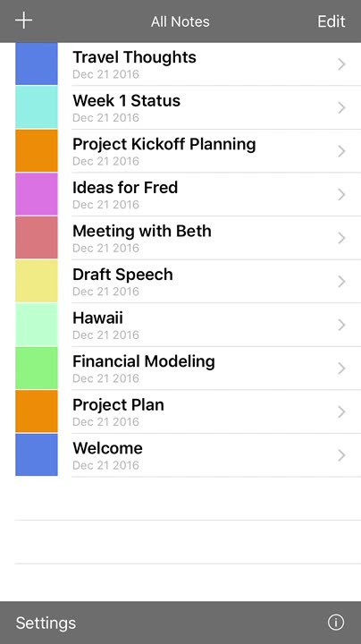
Task: Tap the plus icon to add note
Action: (24, 21)
